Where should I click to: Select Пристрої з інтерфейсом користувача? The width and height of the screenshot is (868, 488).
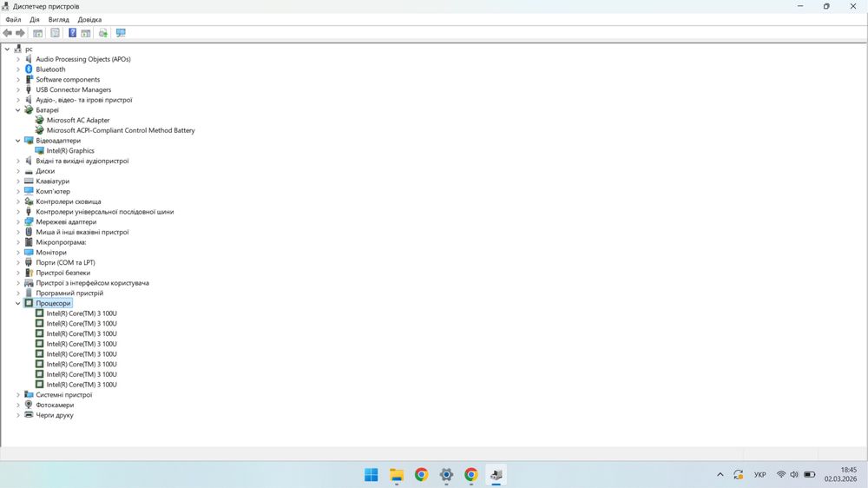(93, 283)
